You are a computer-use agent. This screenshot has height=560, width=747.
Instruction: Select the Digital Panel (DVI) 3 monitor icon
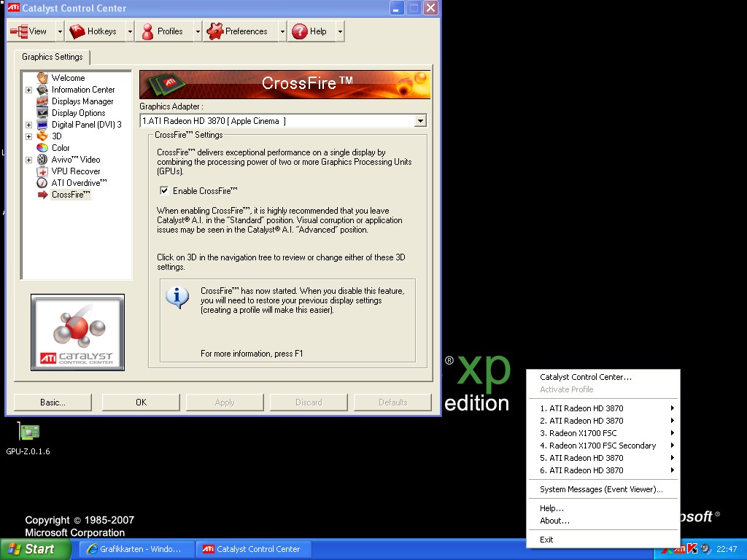[42, 124]
